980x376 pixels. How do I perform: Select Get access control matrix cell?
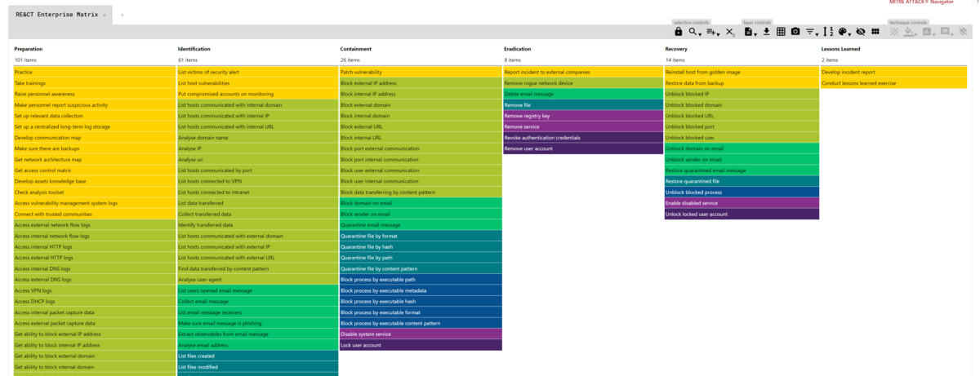(x=95, y=170)
